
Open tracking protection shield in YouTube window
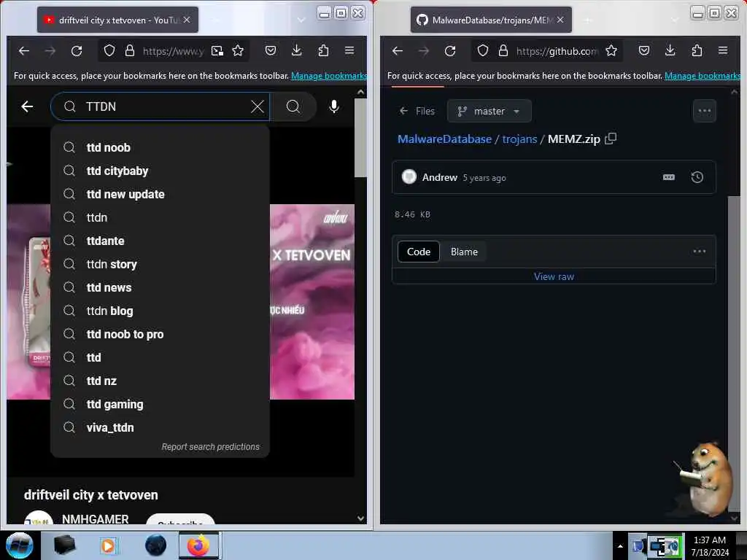(x=109, y=50)
